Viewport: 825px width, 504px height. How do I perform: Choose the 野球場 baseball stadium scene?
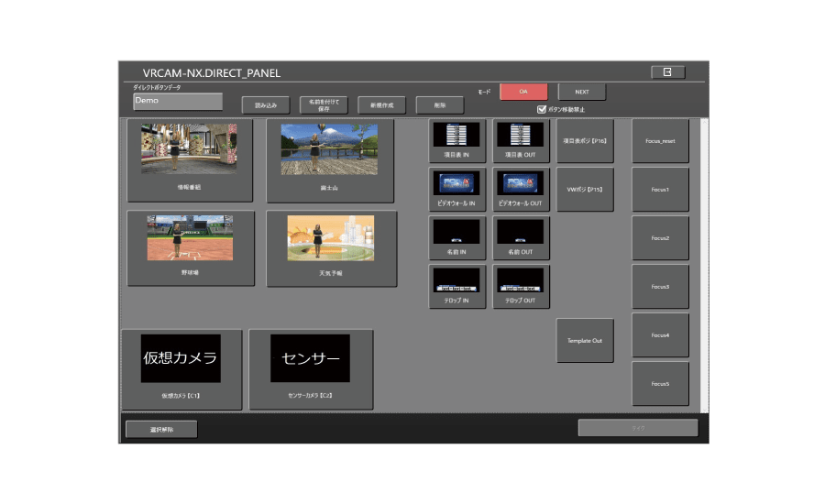point(189,247)
